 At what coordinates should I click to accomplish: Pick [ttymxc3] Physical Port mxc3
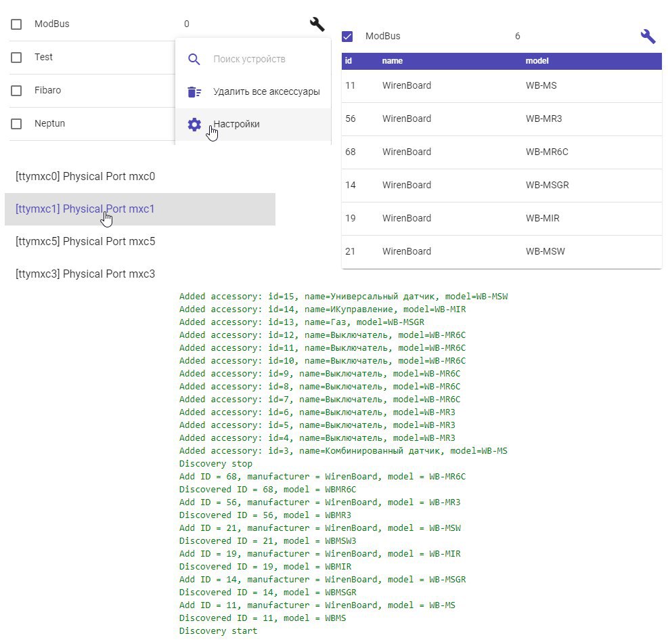(x=139, y=274)
